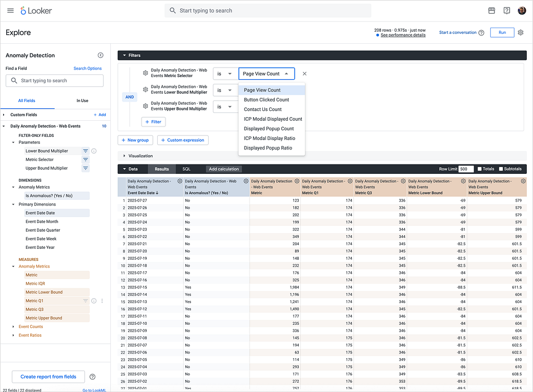Enable the Totals checkbox
Viewport: 533px width, 392px height.
(479, 169)
